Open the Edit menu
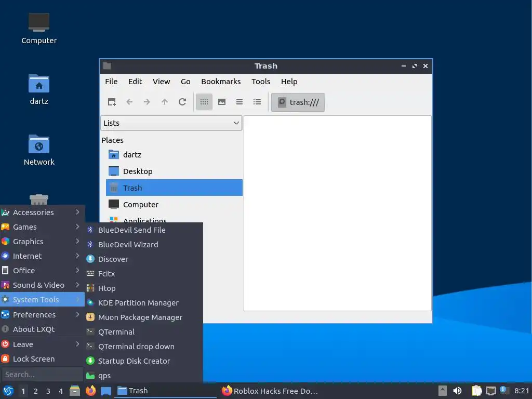Image resolution: width=532 pixels, height=399 pixels. [135, 82]
